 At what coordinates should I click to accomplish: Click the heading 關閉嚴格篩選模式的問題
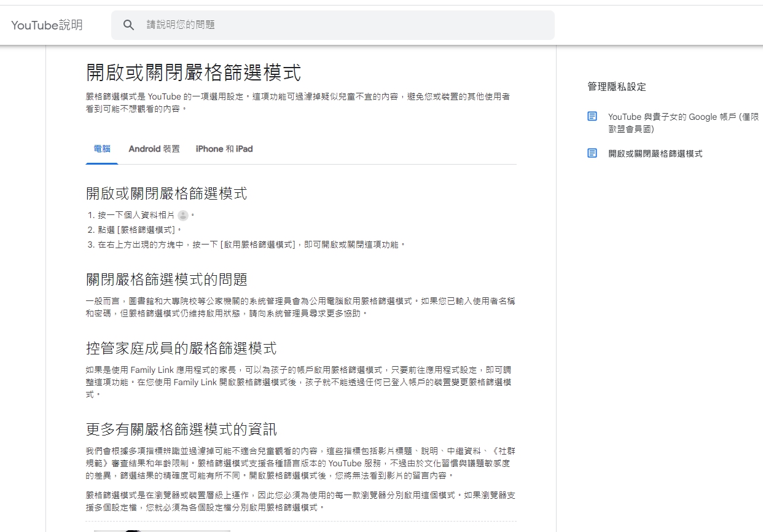point(166,280)
